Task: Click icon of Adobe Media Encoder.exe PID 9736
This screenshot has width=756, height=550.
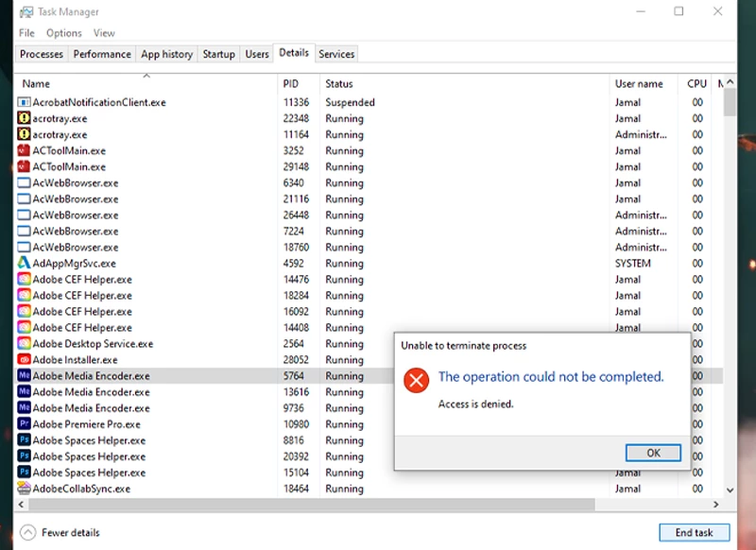Action: pos(24,408)
